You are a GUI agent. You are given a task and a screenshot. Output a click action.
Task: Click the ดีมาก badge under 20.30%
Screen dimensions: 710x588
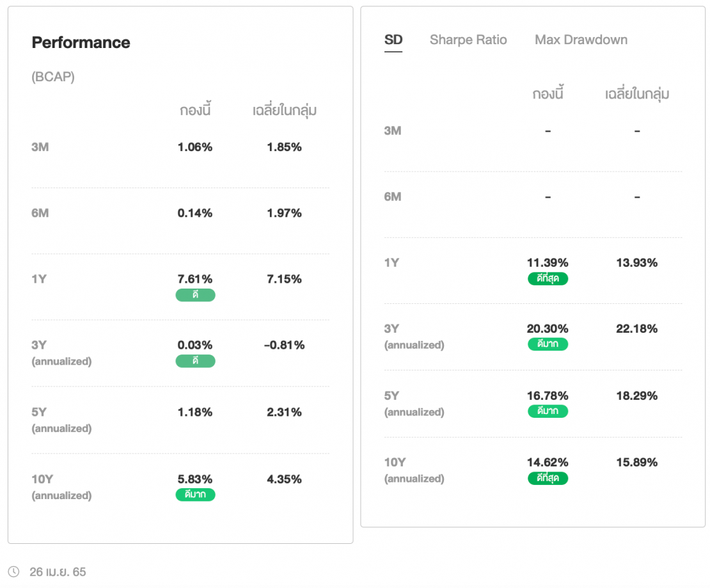tap(548, 345)
